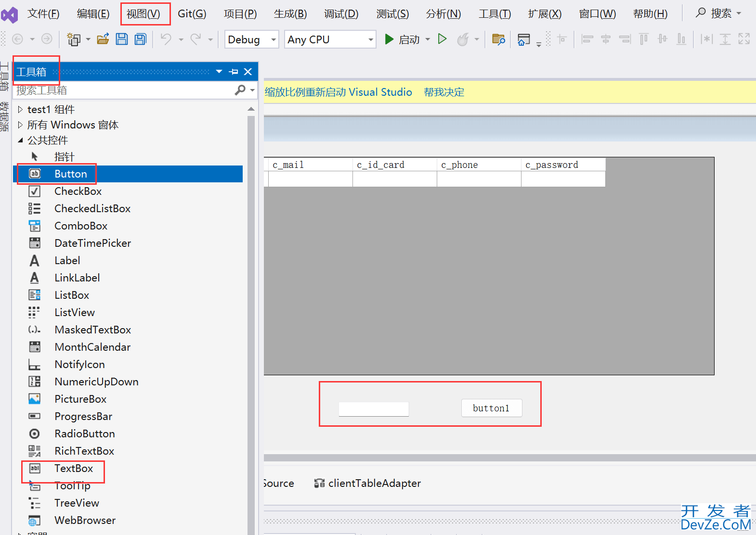The width and height of the screenshot is (756, 535).
Task: Click the Undo arrow icon
Action: pyautogui.click(x=166, y=39)
